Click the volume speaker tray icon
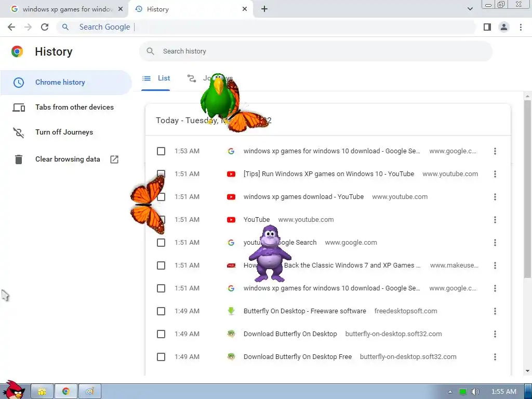Screen dimensions: 532x399 pos(475,392)
